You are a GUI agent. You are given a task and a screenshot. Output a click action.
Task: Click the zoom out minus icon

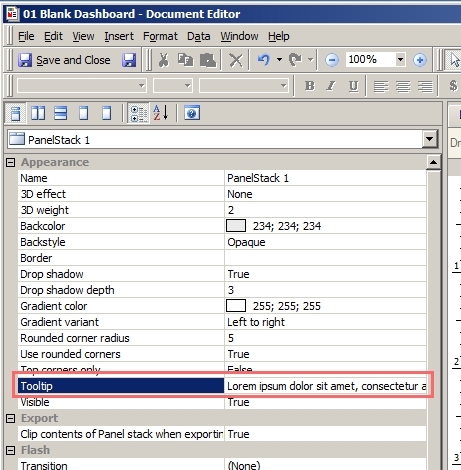click(332, 60)
